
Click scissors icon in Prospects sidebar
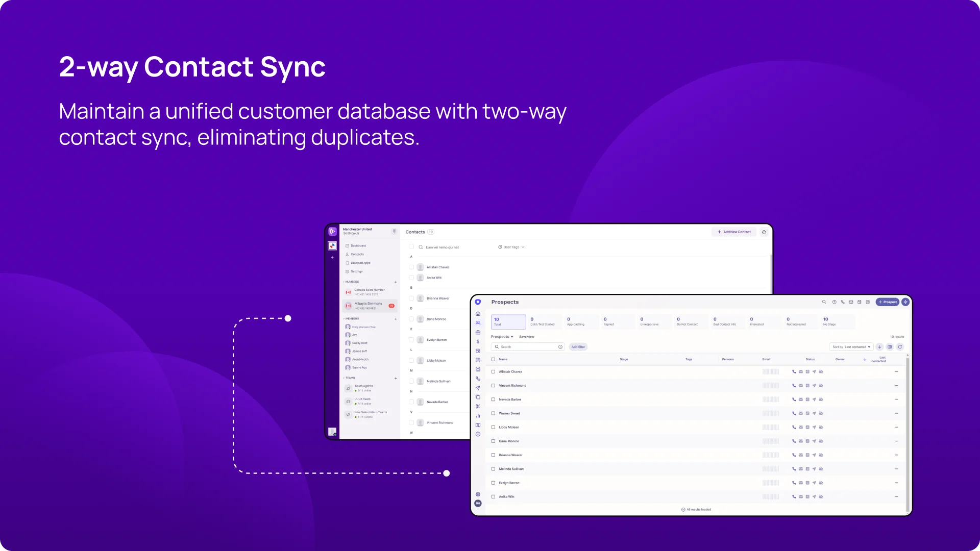coord(478,407)
